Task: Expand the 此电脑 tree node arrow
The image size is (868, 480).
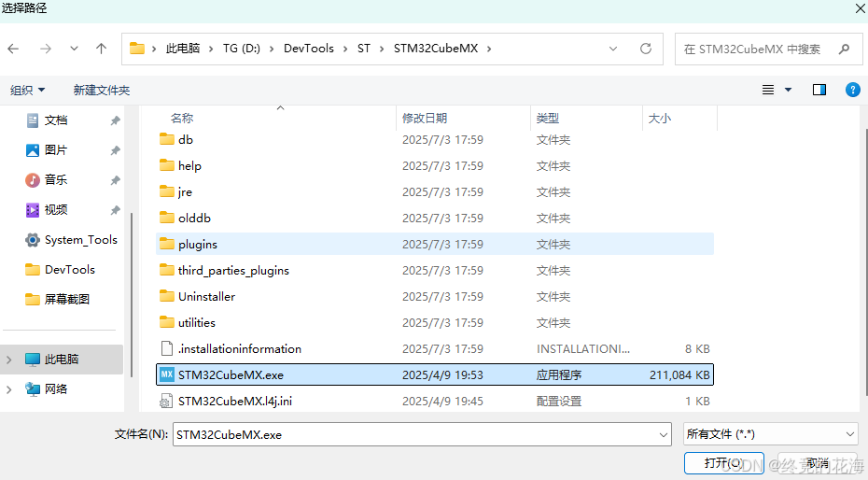Action: (x=8, y=360)
